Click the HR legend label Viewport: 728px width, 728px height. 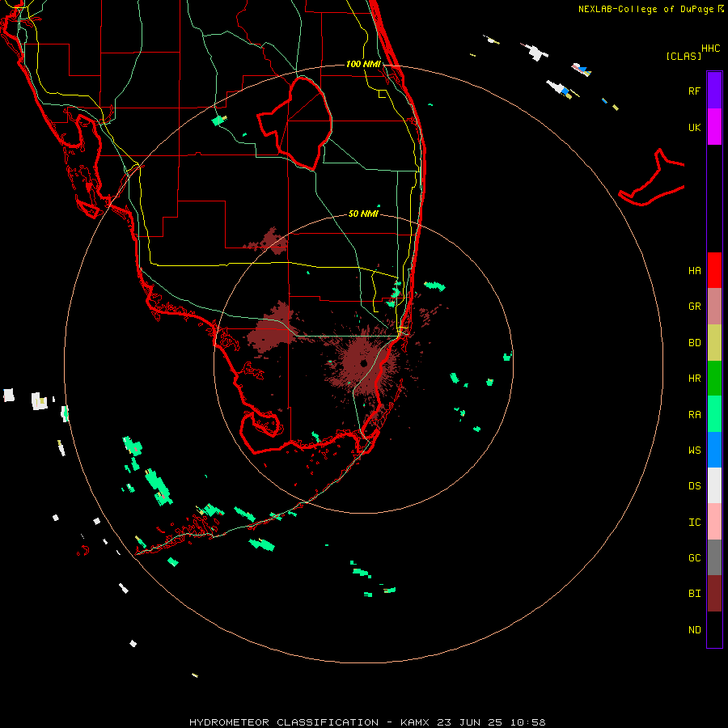tap(694, 379)
